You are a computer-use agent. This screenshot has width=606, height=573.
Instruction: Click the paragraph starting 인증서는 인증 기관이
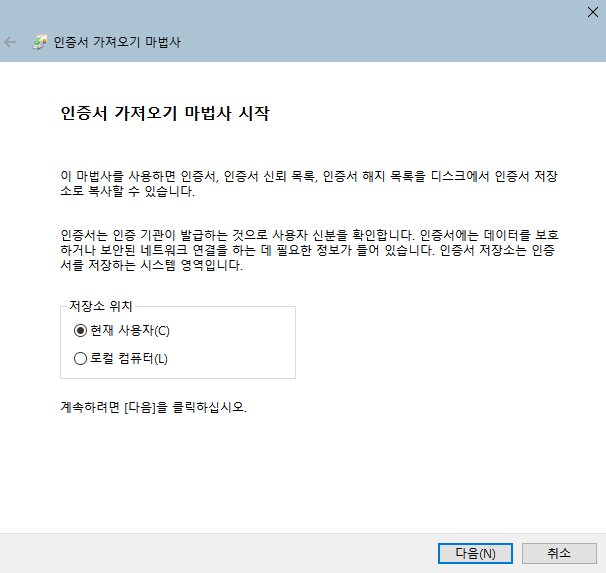[x=310, y=250]
